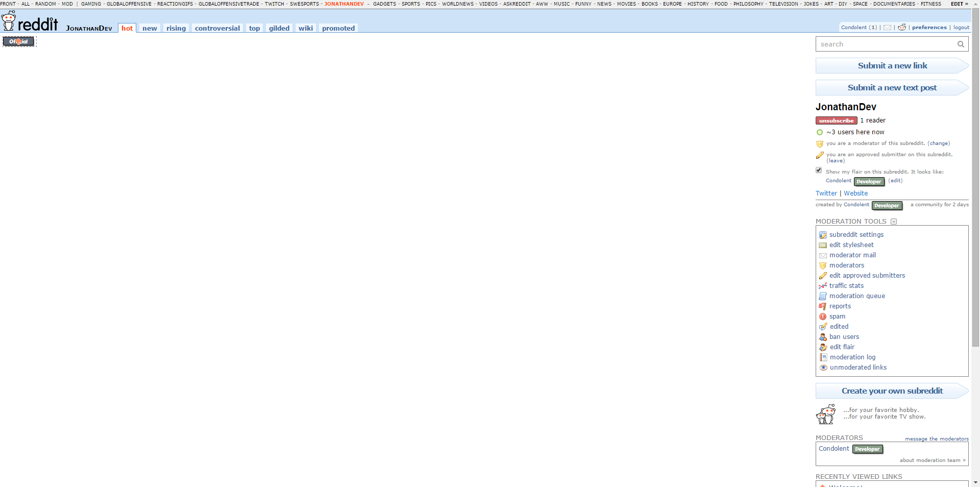Open the traffic stats icon
The width and height of the screenshot is (980, 487).
(823, 286)
